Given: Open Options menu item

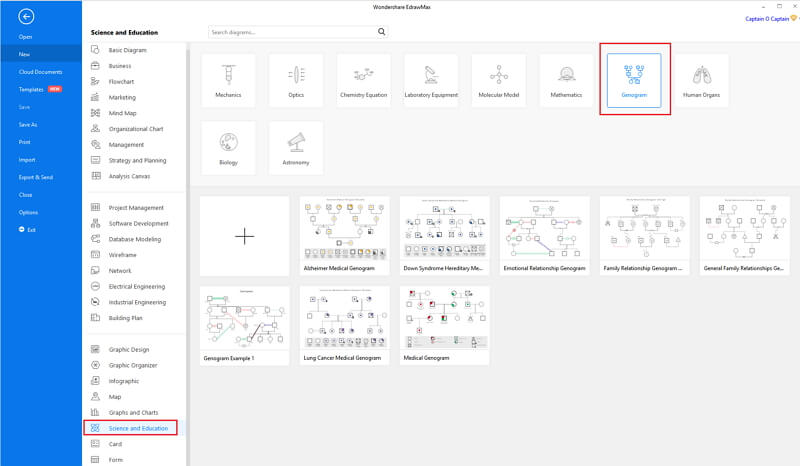Looking at the screenshot, I should tap(28, 212).
